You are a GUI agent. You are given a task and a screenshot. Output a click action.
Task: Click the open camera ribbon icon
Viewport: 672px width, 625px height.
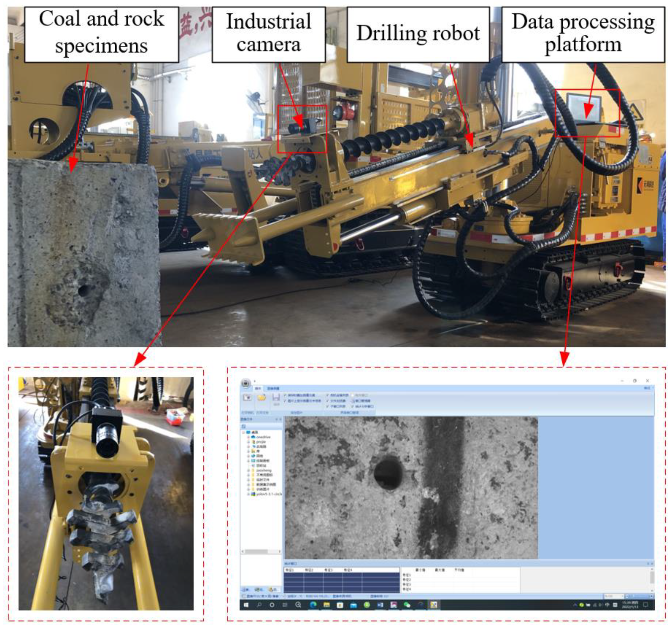(x=248, y=398)
